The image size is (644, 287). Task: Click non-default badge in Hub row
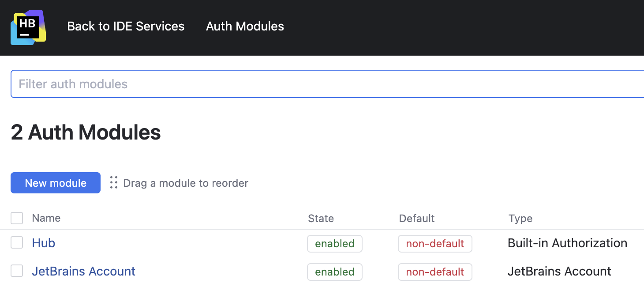[x=435, y=244]
